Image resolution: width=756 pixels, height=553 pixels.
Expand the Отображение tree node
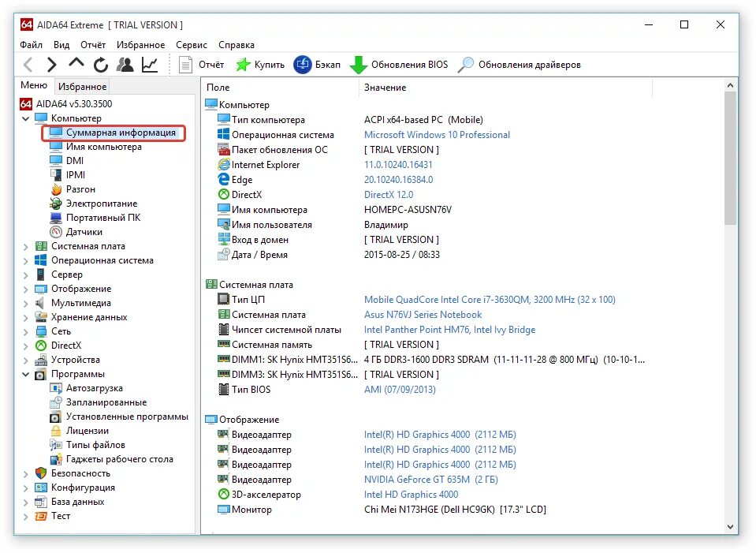[25, 290]
